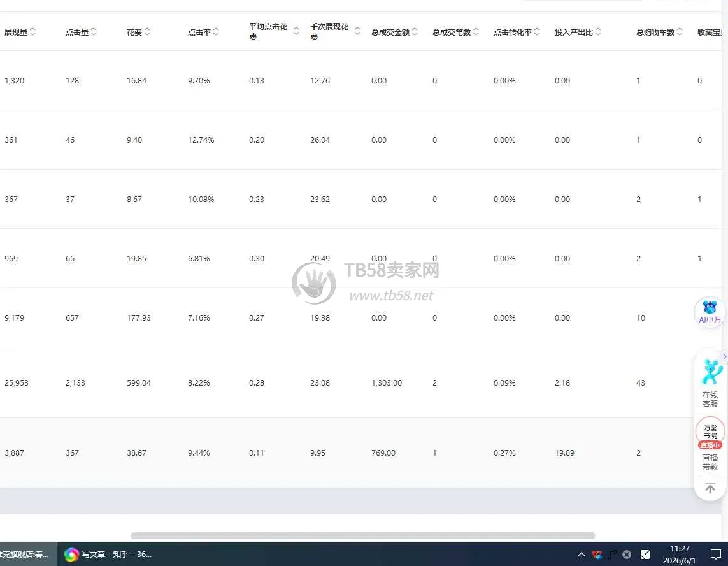Select 花费 cell 19.85

tap(136, 258)
